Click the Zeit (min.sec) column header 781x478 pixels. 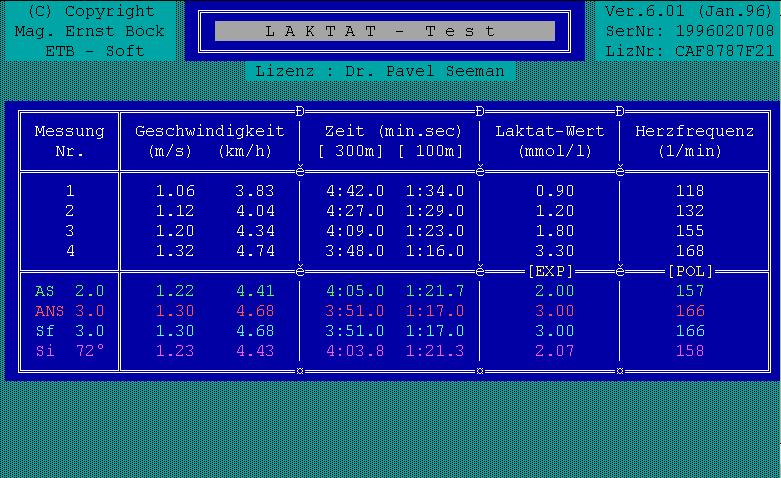[x=393, y=131]
